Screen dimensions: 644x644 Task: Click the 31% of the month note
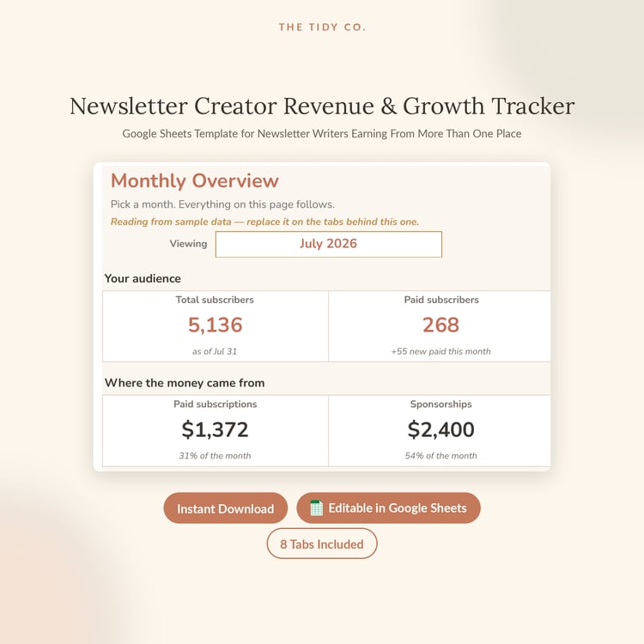[215, 455]
